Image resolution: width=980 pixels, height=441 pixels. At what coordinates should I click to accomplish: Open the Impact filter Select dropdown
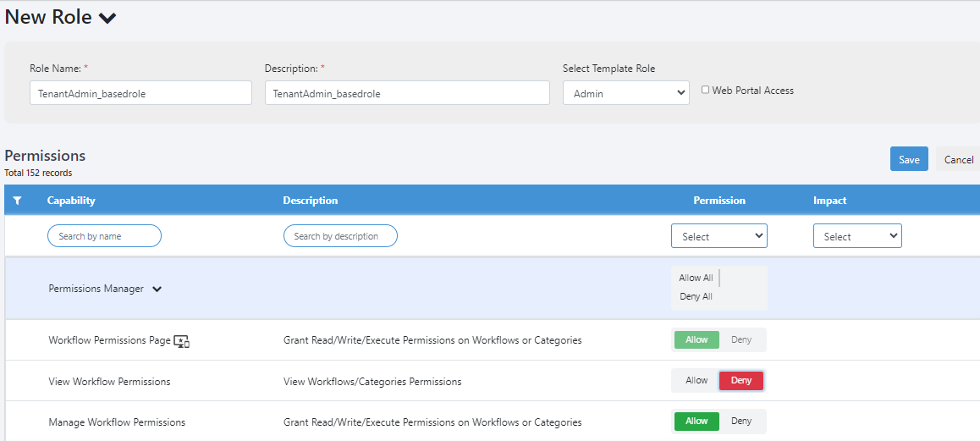(x=857, y=236)
